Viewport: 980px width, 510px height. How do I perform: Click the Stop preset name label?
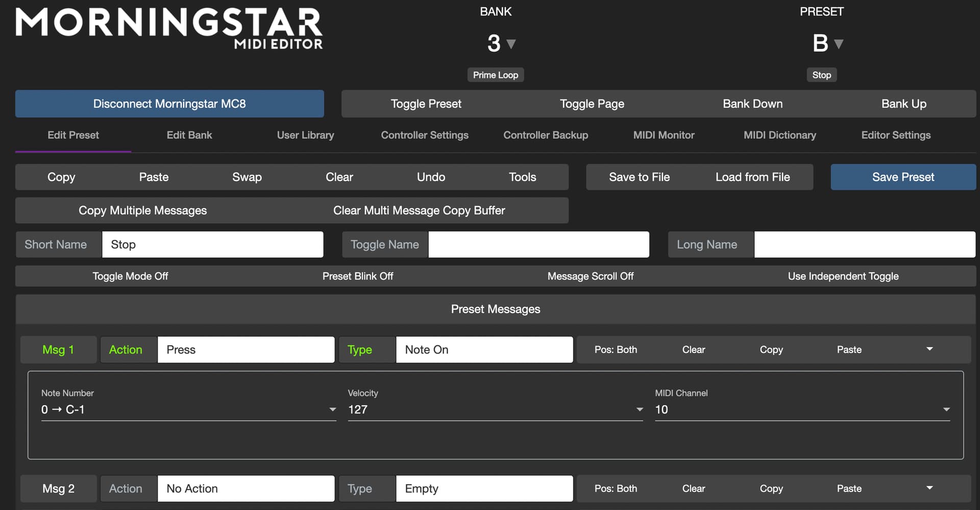coord(821,75)
